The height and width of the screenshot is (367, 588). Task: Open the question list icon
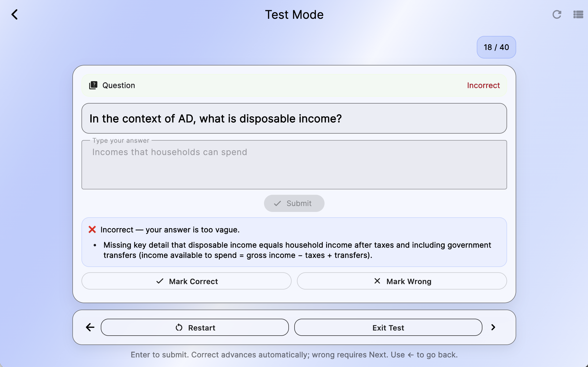(578, 14)
